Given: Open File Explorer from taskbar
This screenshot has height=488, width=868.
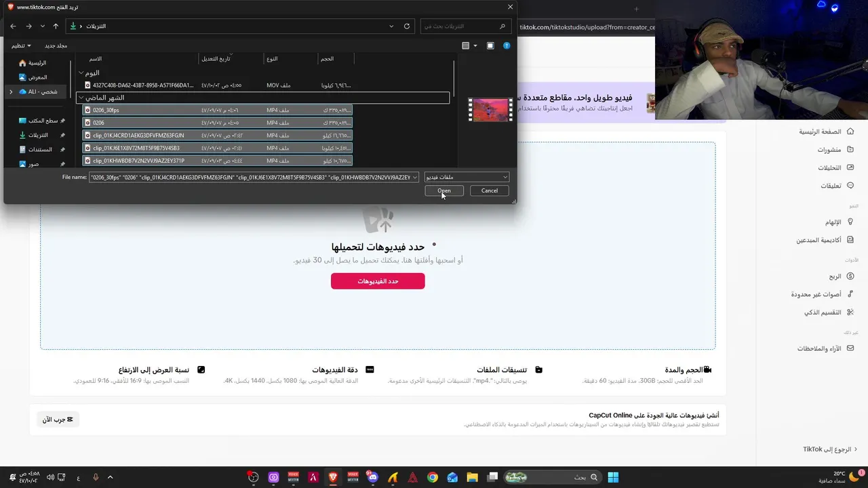Looking at the screenshot, I should [x=472, y=477].
